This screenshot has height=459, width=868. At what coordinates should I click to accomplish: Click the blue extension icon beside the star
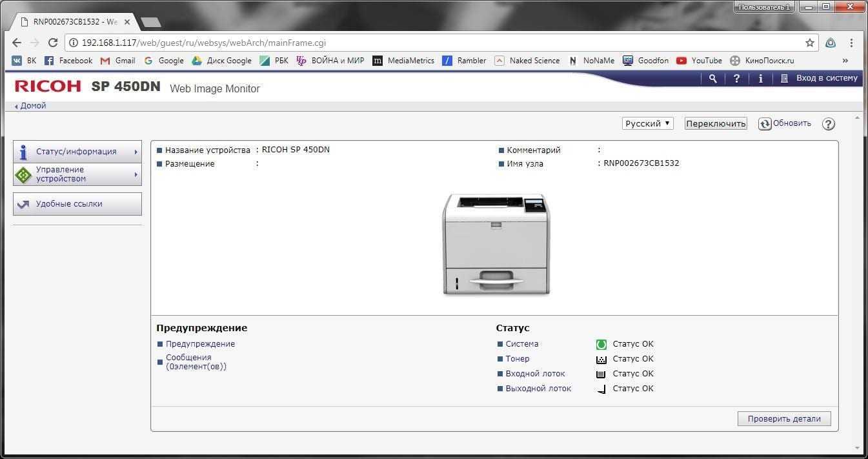(x=831, y=43)
